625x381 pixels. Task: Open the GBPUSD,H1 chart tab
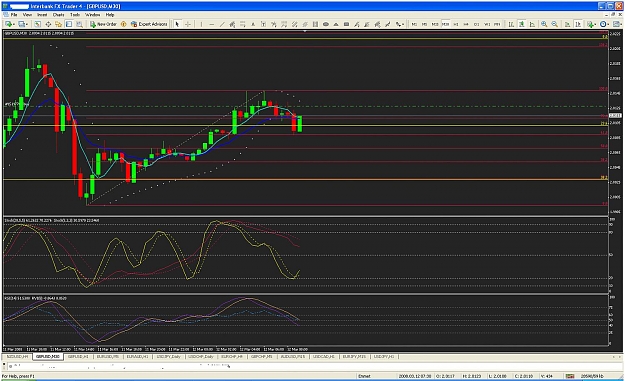[78, 356]
